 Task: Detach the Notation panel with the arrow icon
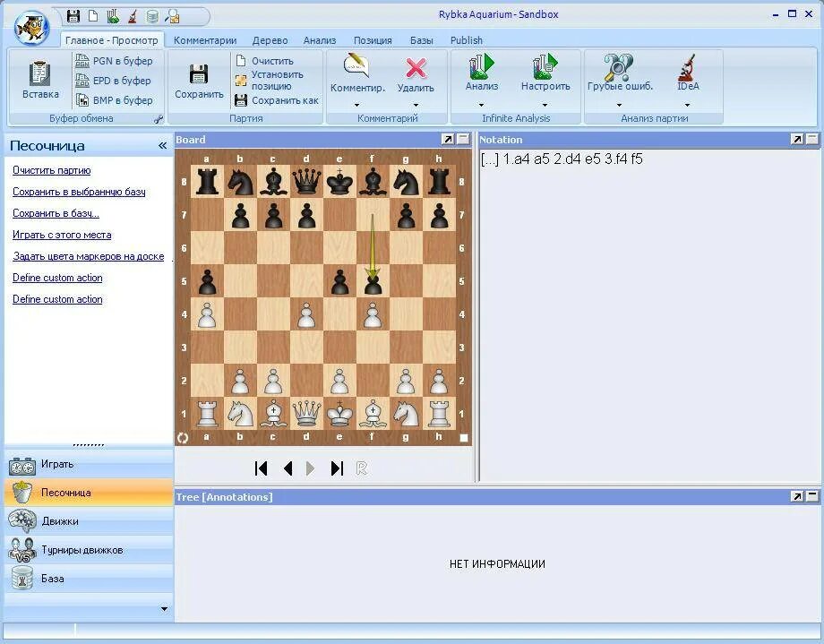click(796, 140)
